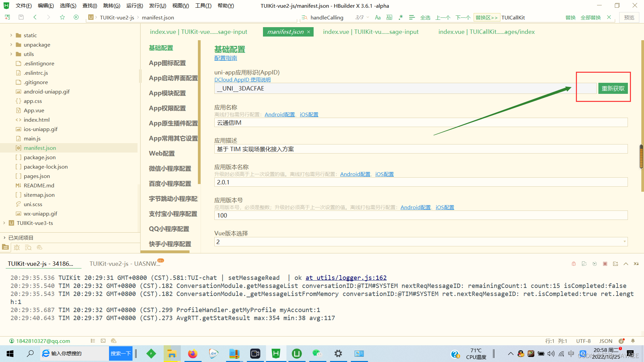Screen dimensions: 644x362
Task: Open search history dropdown next to 3/3
Action: (368, 17)
